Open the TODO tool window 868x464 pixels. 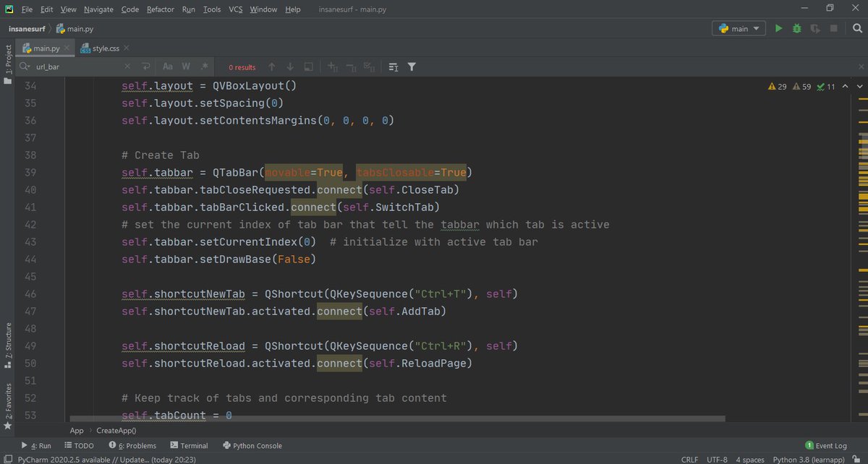tap(78, 446)
